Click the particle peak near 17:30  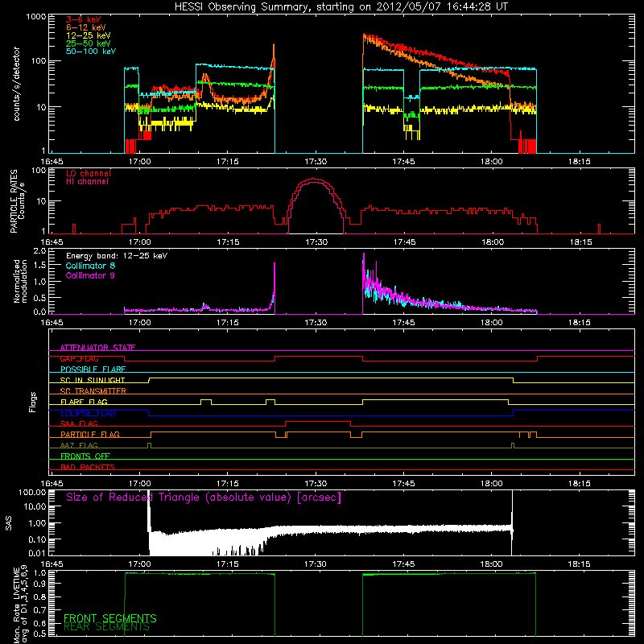pos(314,180)
